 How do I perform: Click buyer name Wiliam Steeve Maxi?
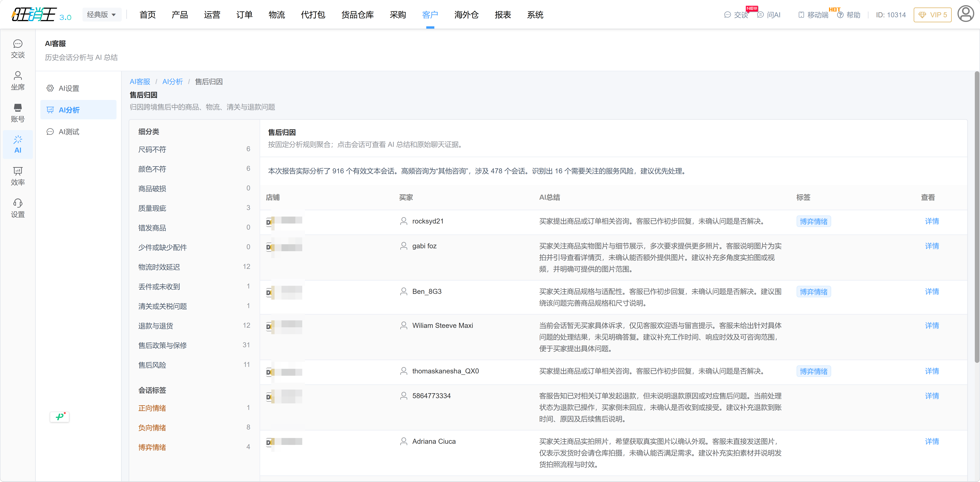pyautogui.click(x=442, y=325)
